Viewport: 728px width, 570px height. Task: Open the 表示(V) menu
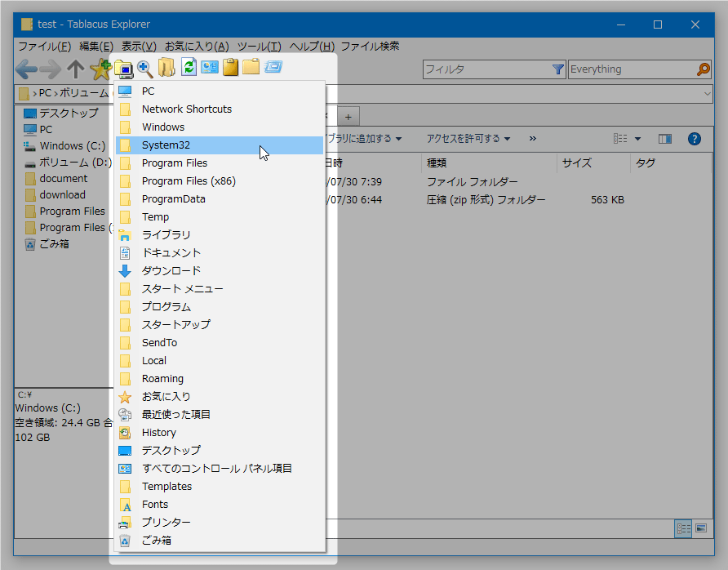tap(139, 46)
